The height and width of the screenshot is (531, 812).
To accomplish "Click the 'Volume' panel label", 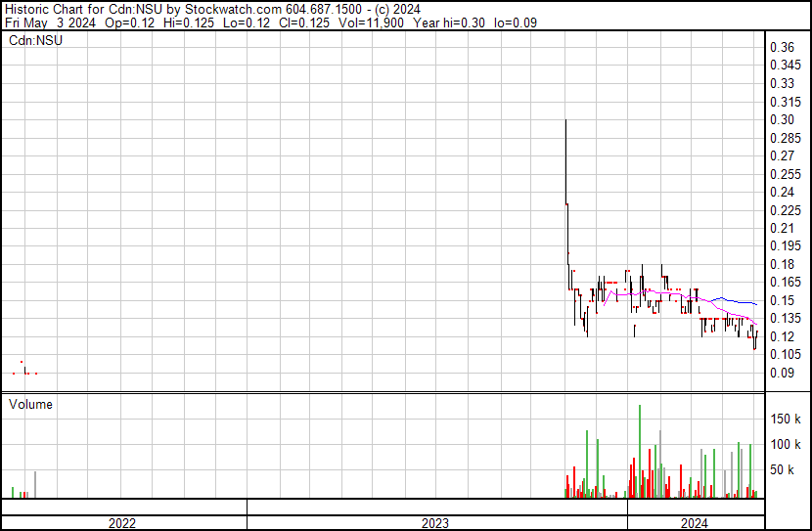I will [x=30, y=404].
